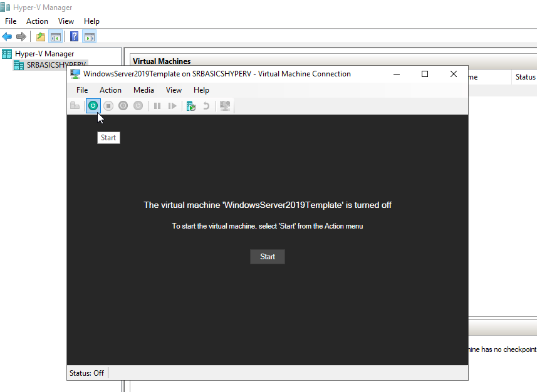Click the blue Help question mark icon
This screenshot has width=537, height=392.
coord(74,36)
